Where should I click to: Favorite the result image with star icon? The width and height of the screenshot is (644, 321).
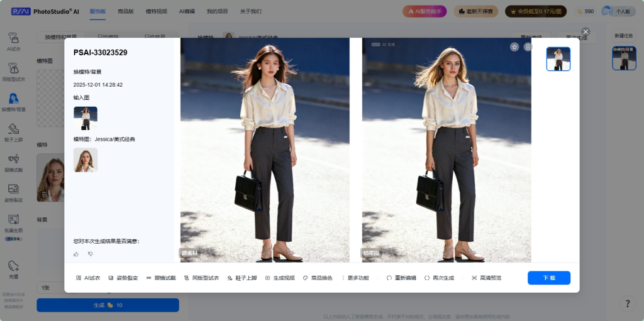514,47
